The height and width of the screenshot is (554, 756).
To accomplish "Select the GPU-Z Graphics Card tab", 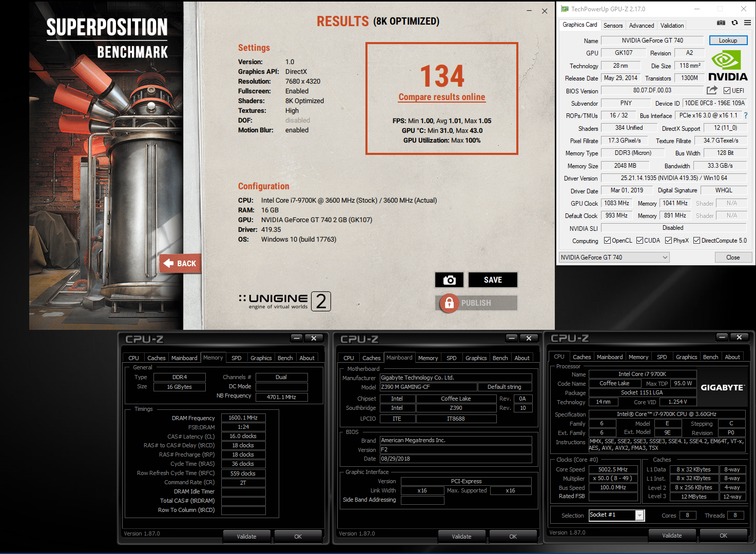I will (x=580, y=25).
